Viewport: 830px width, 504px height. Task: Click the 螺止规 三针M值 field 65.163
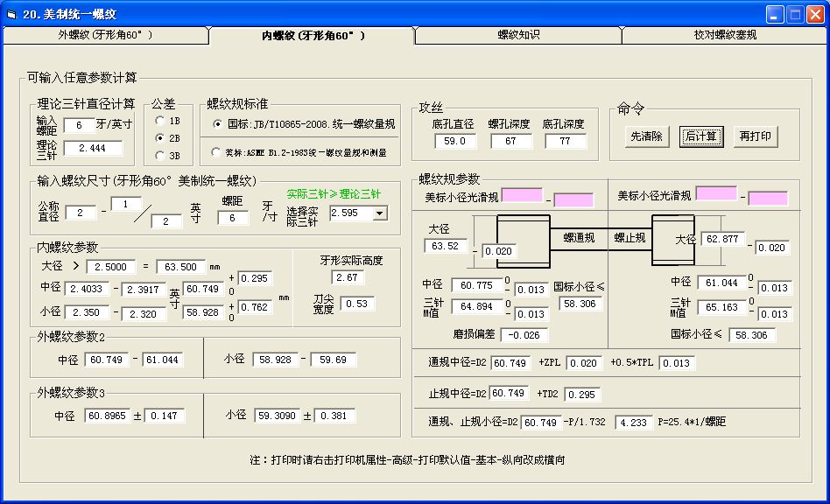721,307
